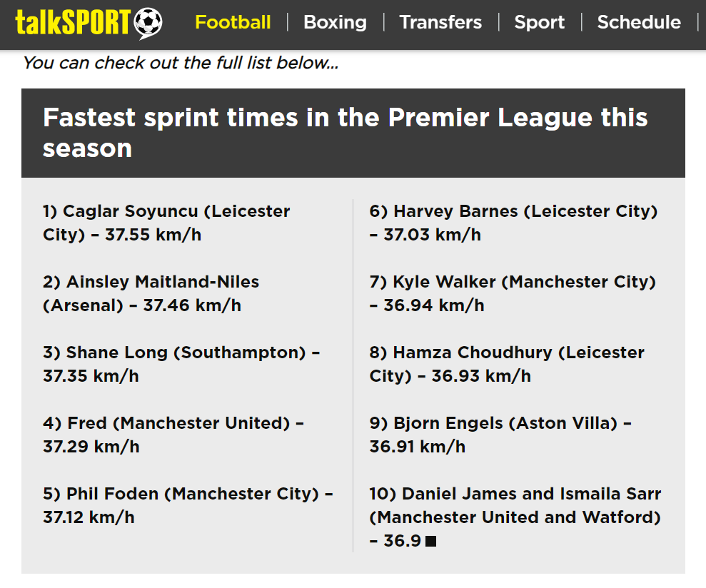Image resolution: width=706 pixels, height=588 pixels.
Task: Open the Football menu
Action: tap(233, 22)
